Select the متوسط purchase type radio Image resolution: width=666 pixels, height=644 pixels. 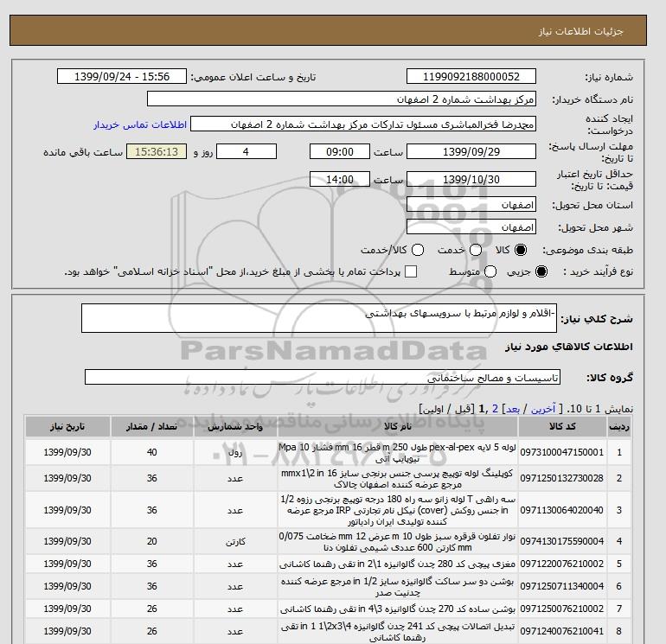click(x=490, y=271)
